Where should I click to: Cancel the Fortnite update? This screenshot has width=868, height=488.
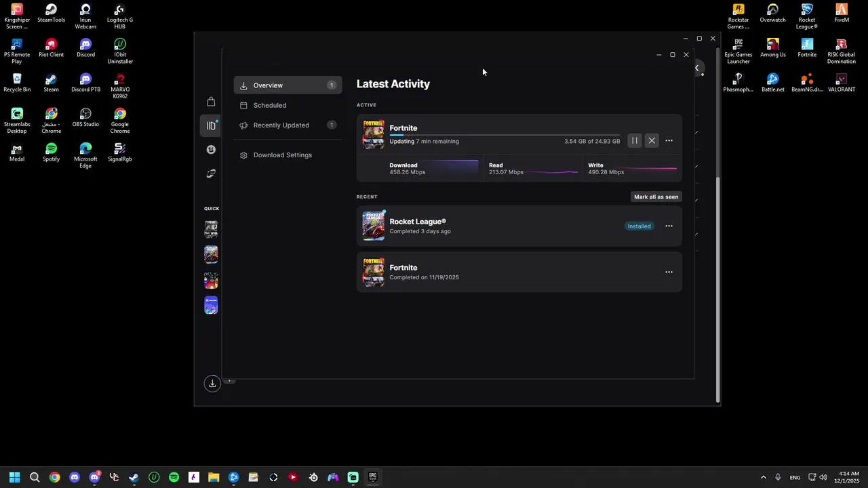tap(652, 141)
